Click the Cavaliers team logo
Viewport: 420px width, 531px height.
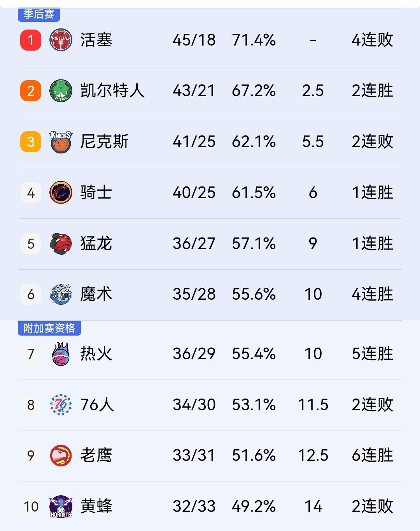pyautogui.click(x=60, y=193)
